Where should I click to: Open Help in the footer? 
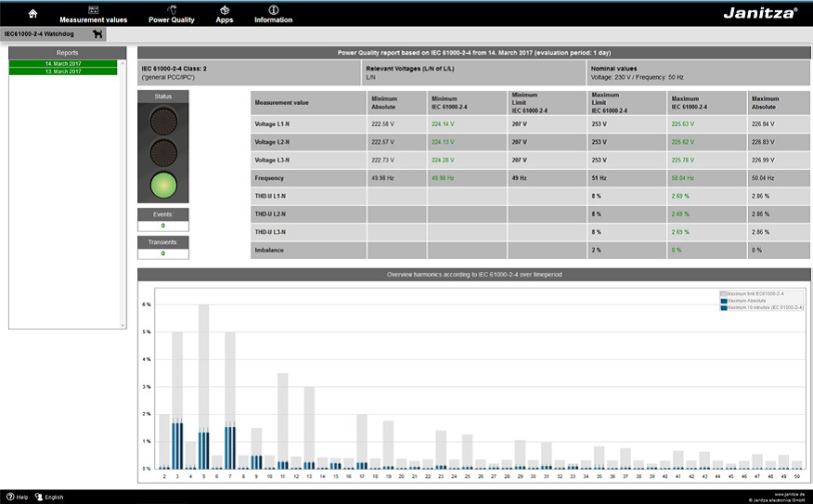(x=21, y=497)
